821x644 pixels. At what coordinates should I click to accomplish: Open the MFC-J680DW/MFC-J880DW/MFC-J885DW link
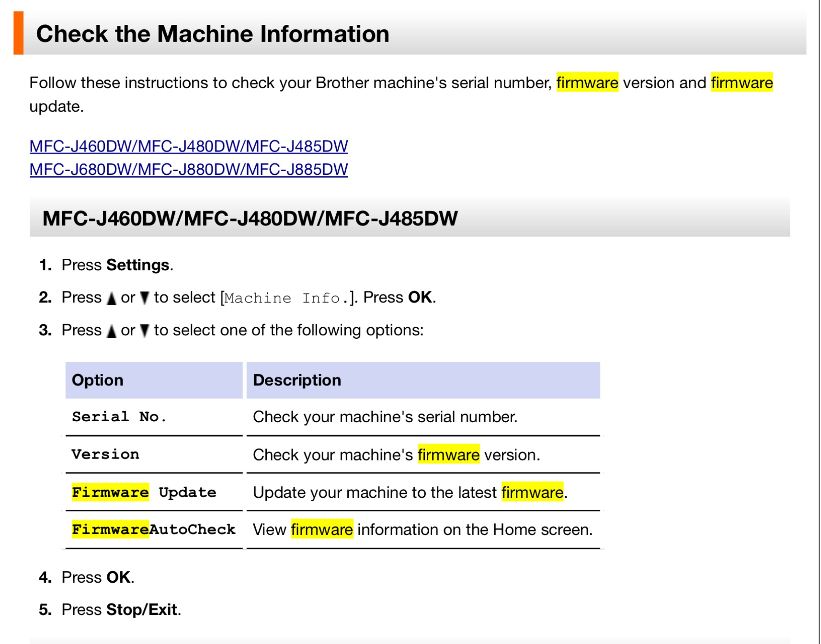(189, 169)
